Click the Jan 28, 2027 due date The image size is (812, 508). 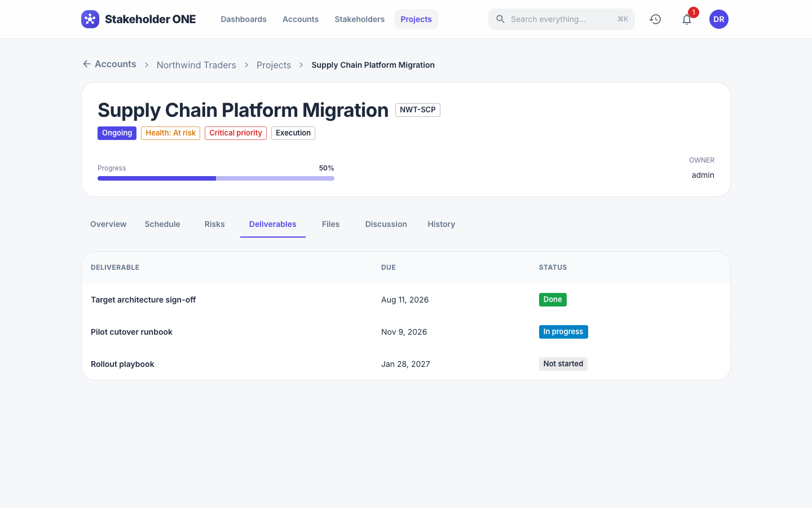click(x=405, y=364)
